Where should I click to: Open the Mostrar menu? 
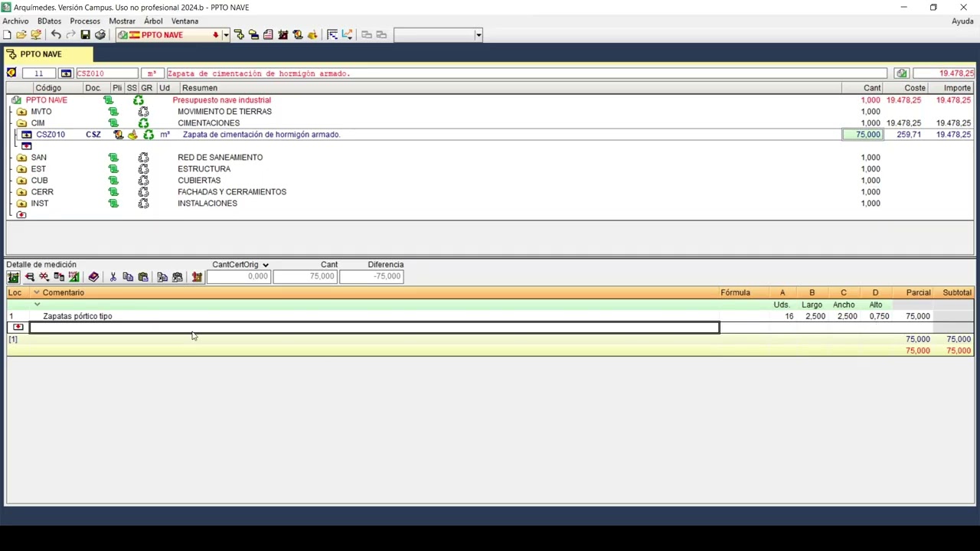pos(122,21)
